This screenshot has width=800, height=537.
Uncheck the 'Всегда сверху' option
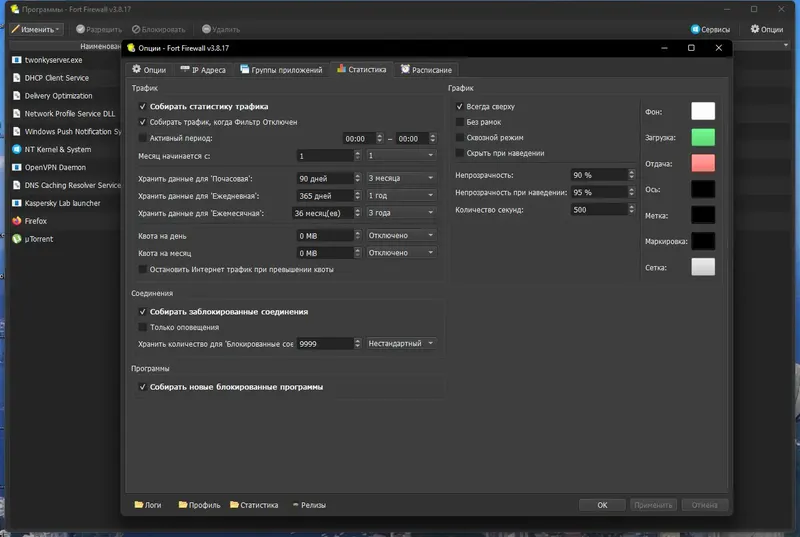click(x=459, y=107)
